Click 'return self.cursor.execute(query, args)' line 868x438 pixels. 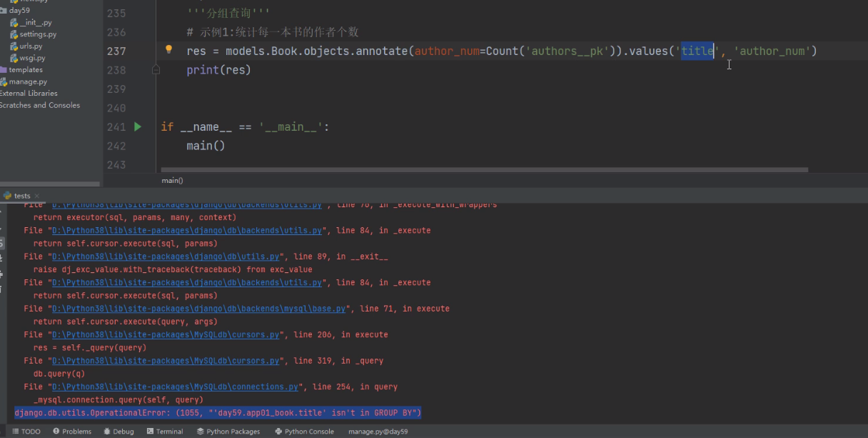pyautogui.click(x=126, y=322)
